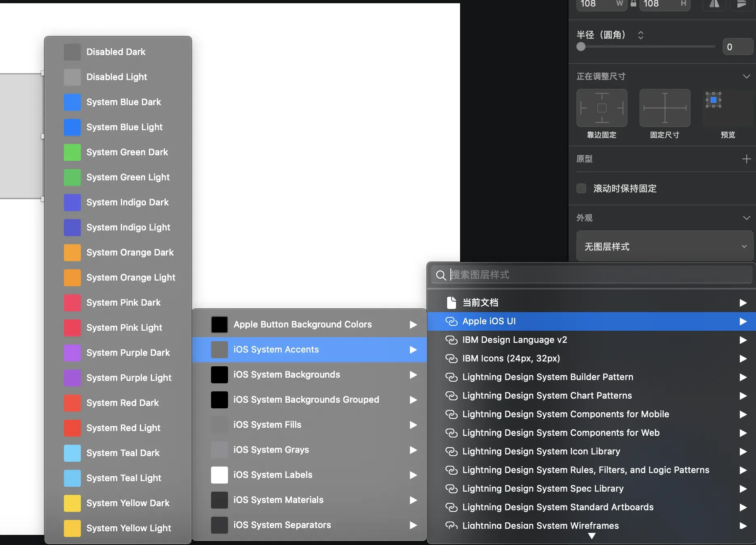This screenshot has width=756, height=545.
Task: Apply System Orange Light style
Action: (118, 277)
